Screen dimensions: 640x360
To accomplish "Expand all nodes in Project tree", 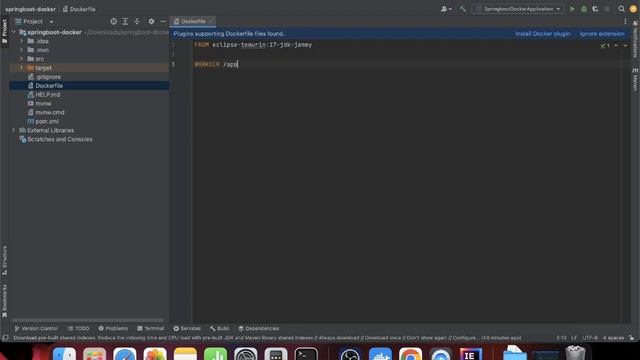I will [125, 21].
